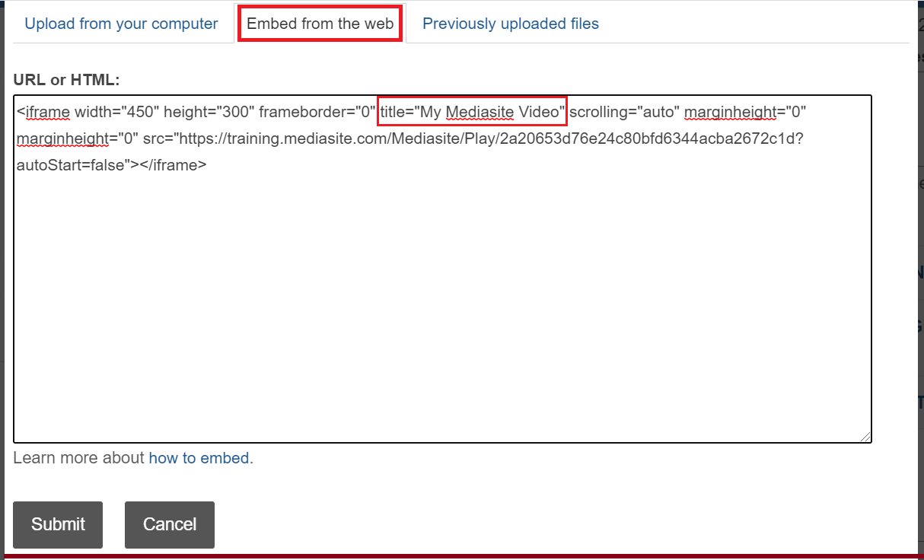The width and height of the screenshot is (924, 560).
Task: Click the src mediasite URL text
Action: (x=473, y=138)
